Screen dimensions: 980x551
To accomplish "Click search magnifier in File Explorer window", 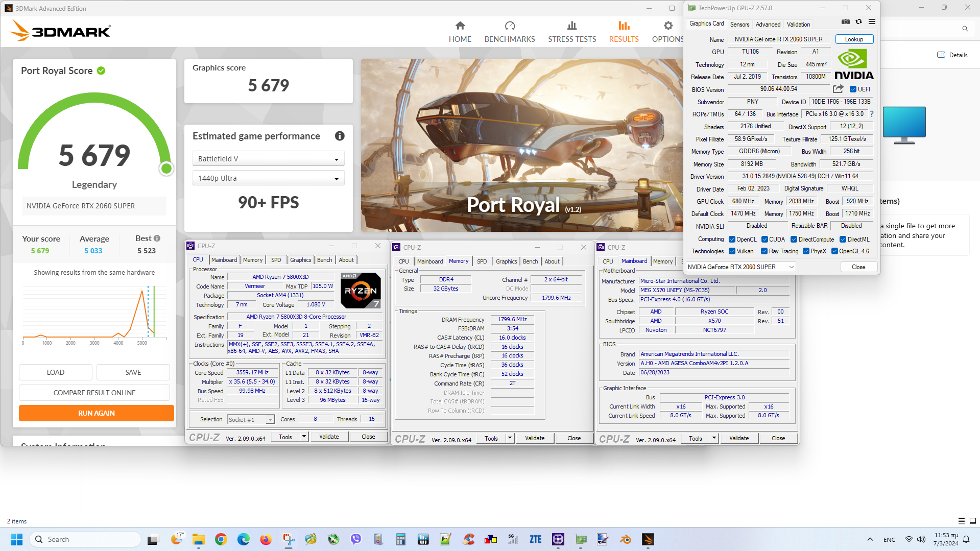I will pos(965,29).
